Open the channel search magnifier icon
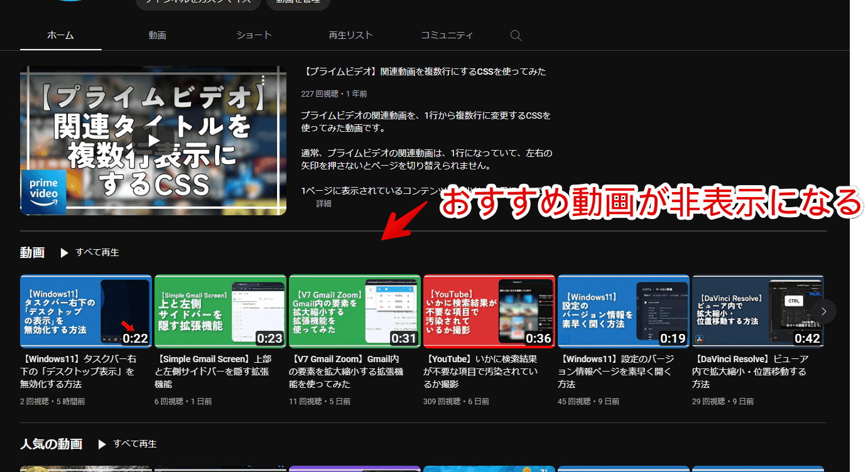868x472 pixels. point(516,35)
